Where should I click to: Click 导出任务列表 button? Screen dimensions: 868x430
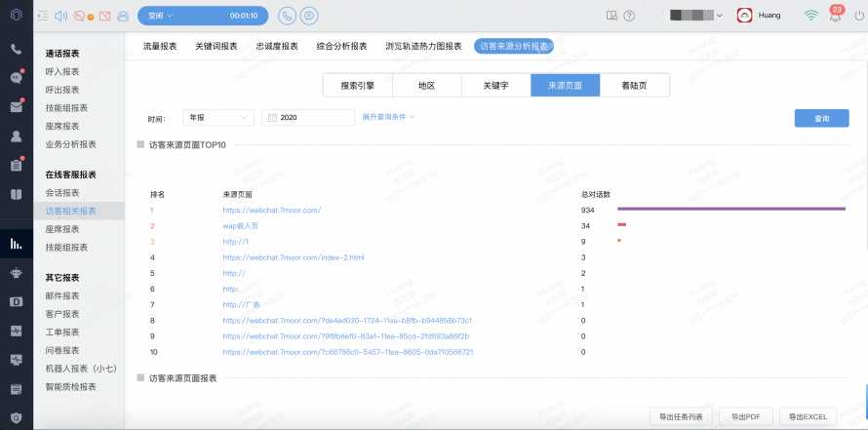point(681,416)
